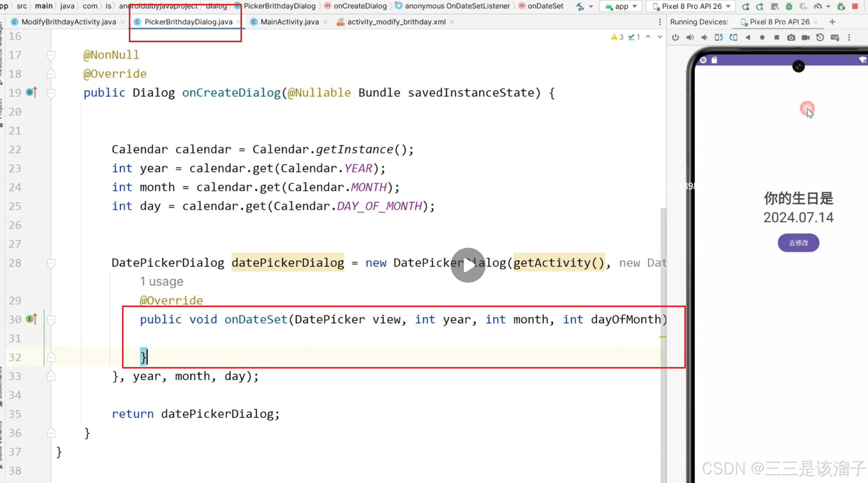
Task: Click the override gutter icon on line 19
Action: click(32, 92)
